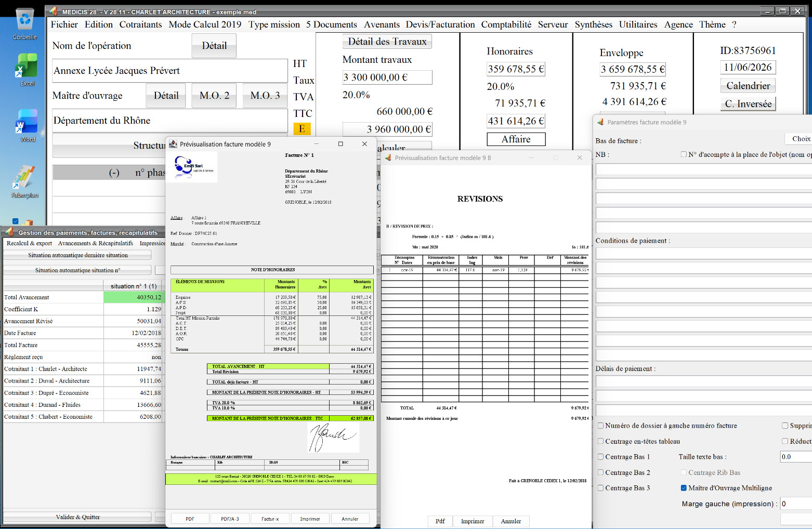Click the M.O. 3 button

coord(265,96)
